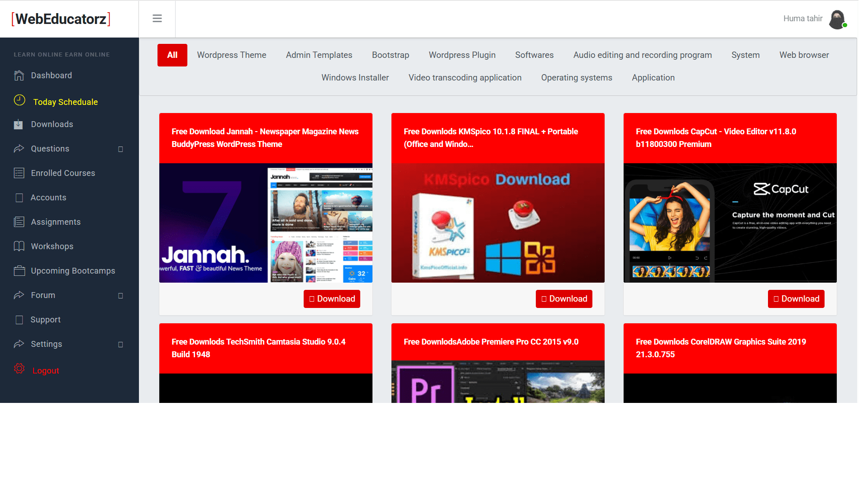Click the KMSpico 10.1.8 card title
Image resolution: width=868 pixels, height=492 pixels.
tap(491, 138)
